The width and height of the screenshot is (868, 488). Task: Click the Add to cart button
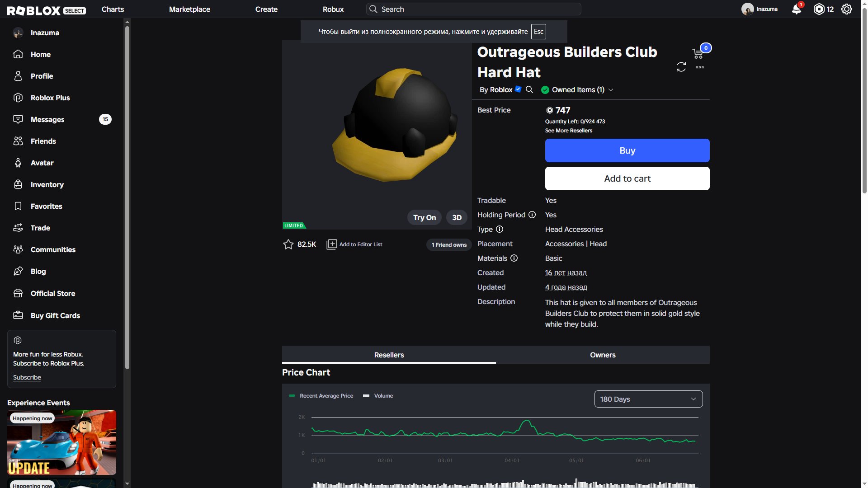tap(627, 178)
